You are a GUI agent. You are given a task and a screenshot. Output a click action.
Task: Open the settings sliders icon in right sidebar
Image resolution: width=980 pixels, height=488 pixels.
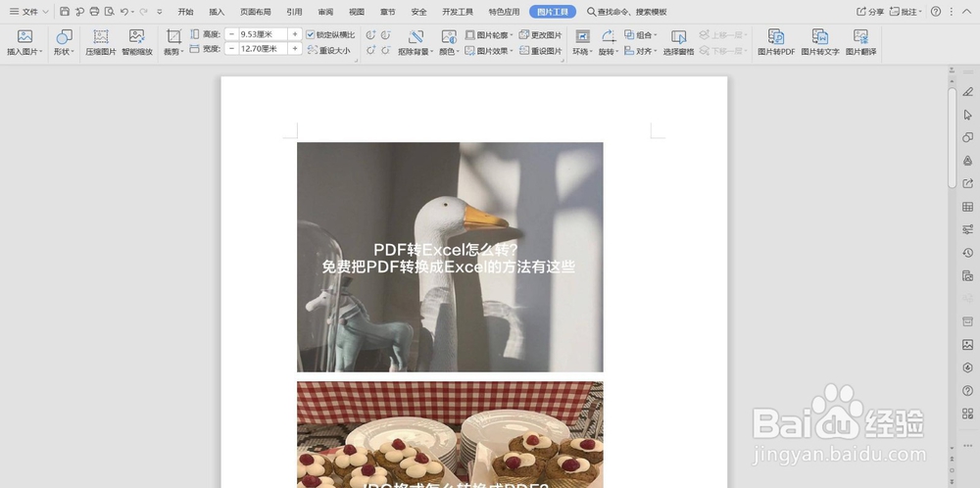pyautogui.click(x=967, y=229)
